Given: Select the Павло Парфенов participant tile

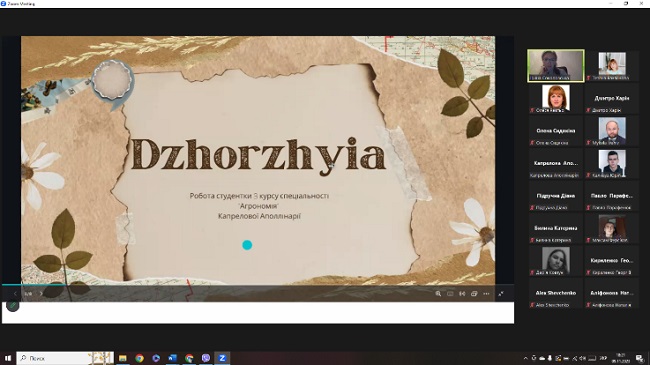Looking at the screenshot, I should [612, 195].
